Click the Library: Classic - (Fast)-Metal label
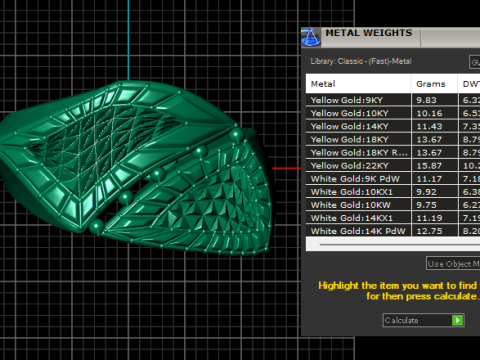 click(361, 61)
